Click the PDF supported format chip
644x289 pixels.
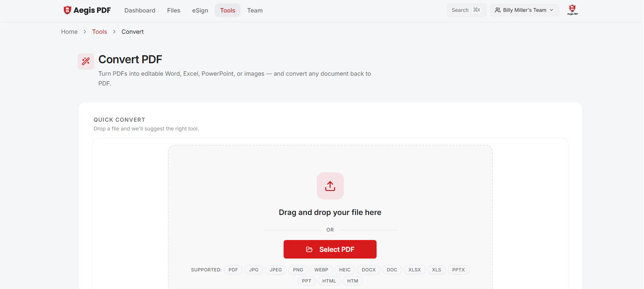[233, 270]
